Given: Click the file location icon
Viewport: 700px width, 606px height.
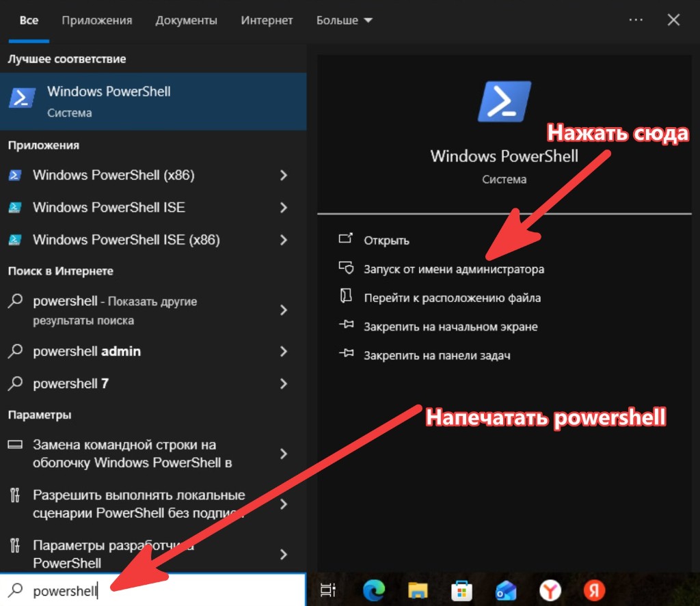Looking at the screenshot, I should pyautogui.click(x=346, y=297).
